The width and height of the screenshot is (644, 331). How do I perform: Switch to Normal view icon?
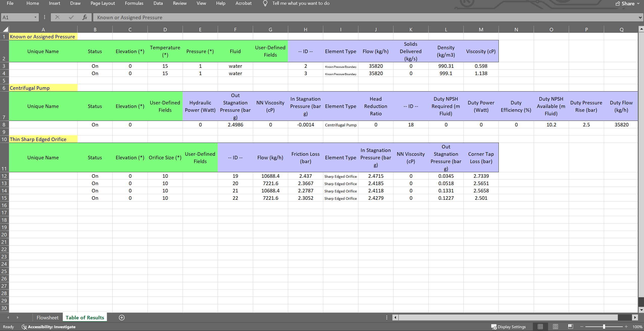click(x=540, y=327)
